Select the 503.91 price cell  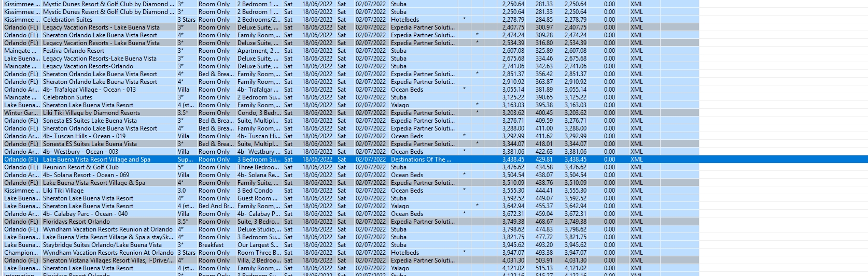click(544, 260)
